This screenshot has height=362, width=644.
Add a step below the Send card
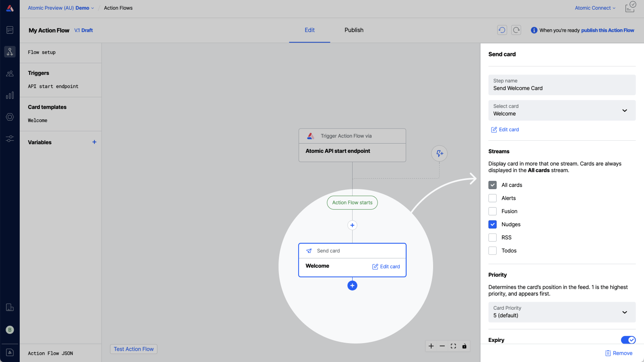[x=352, y=286]
